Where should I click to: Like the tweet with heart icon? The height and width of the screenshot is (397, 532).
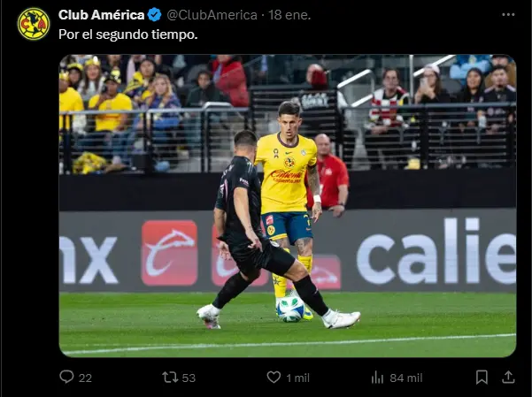coord(274,377)
